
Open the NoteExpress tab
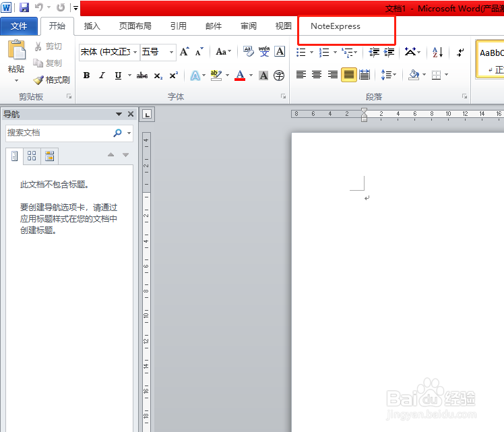(x=336, y=26)
